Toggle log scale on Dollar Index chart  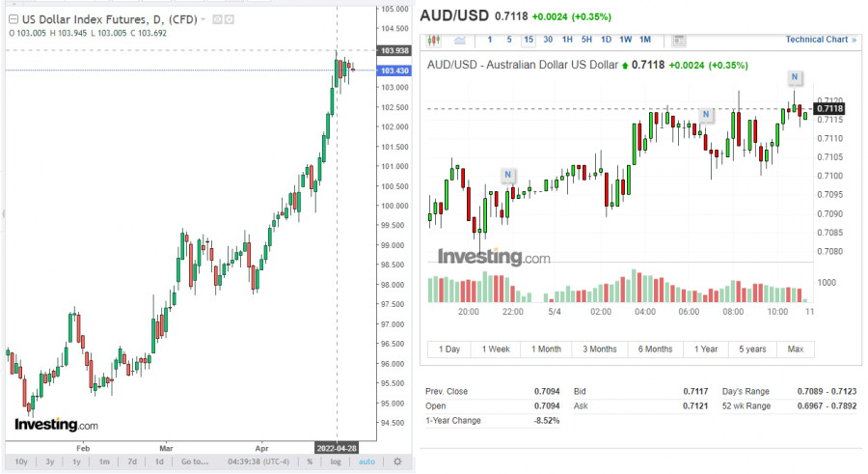[335, 461]
